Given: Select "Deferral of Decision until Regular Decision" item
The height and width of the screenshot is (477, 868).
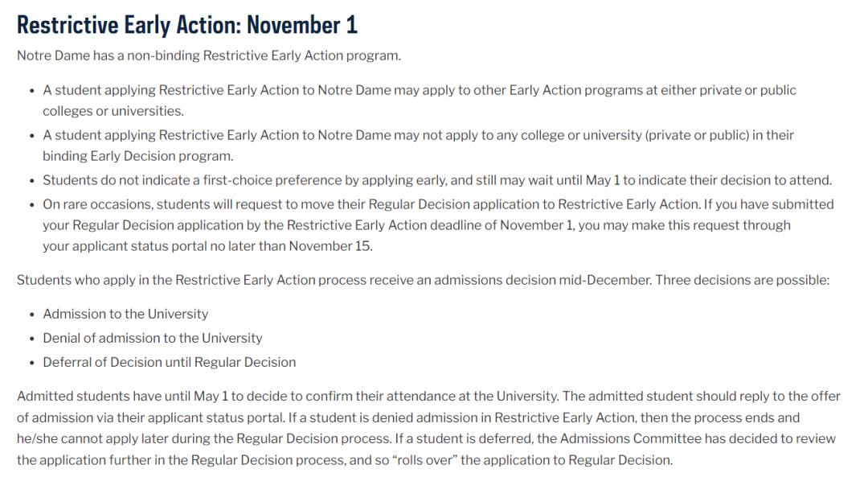Looking at the screenshot, I should click(x=170, y=362).
